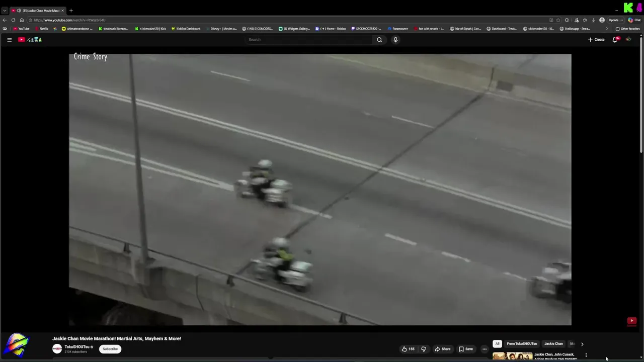The height and width of the screenshot is (362, 644).
Task: Open more actions three-dot menu under video
Action: [485, 349]
